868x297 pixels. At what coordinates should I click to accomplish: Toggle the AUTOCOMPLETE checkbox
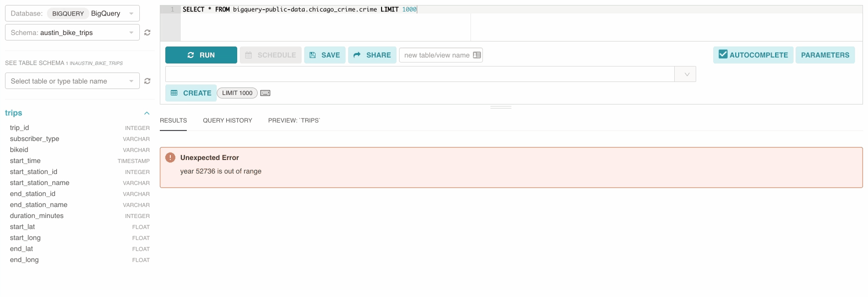(723, 54)
